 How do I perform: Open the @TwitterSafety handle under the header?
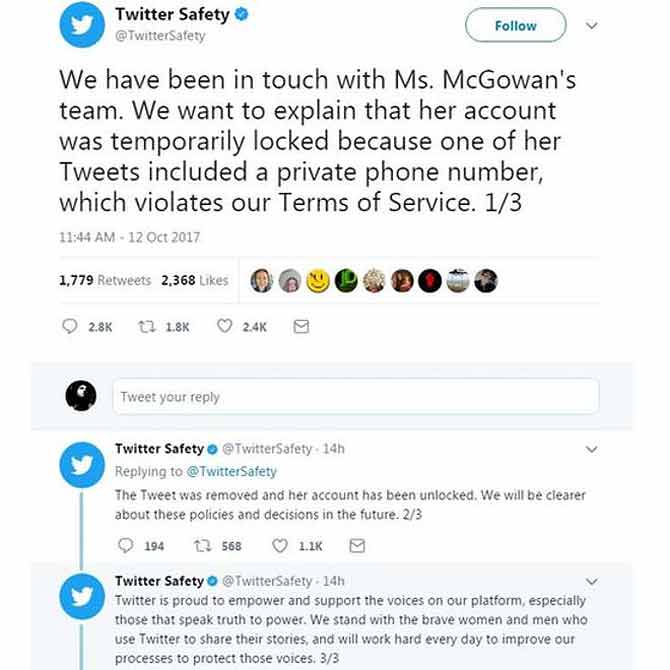[x=160, y=36]
